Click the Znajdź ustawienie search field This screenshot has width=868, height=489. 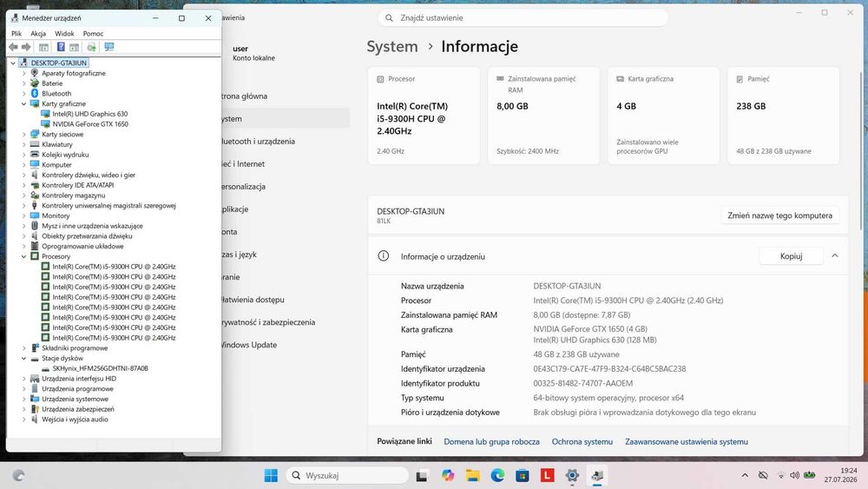click(x=523, y=17)
